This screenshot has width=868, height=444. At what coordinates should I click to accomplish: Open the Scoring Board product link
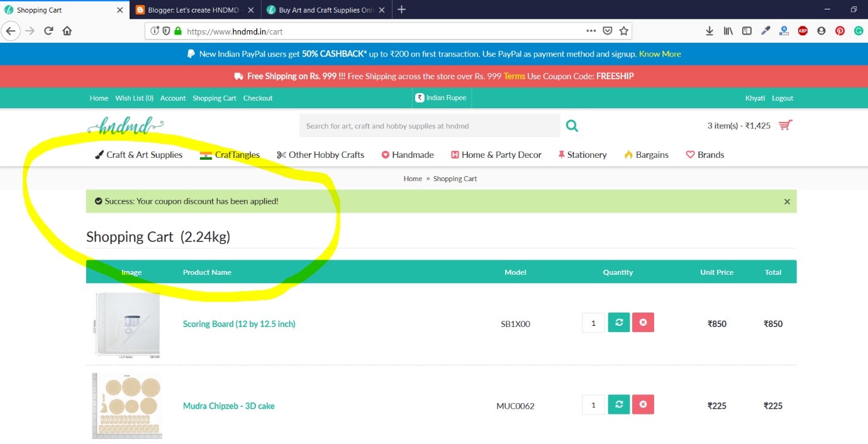click(x=239, y=324)
